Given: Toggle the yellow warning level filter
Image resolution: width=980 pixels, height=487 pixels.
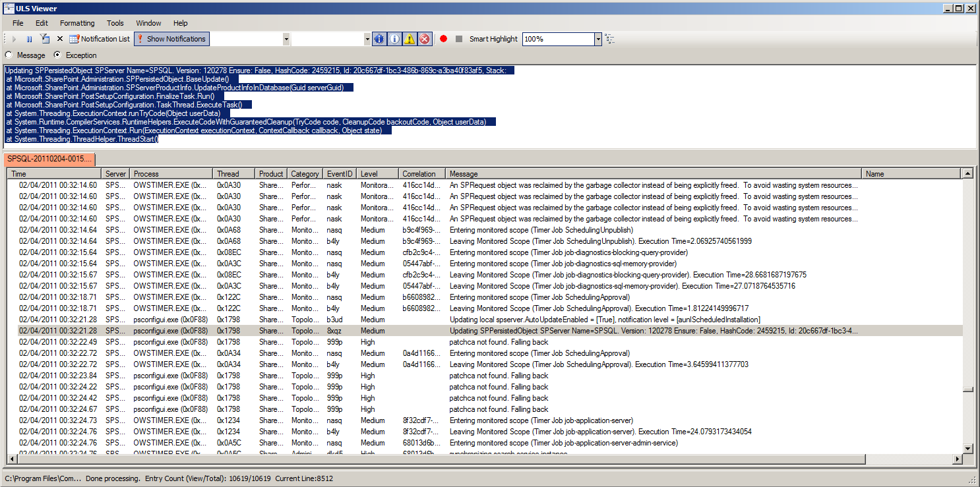Looking at the screenshot, I should pyautogui.click(x=410, y=39).
